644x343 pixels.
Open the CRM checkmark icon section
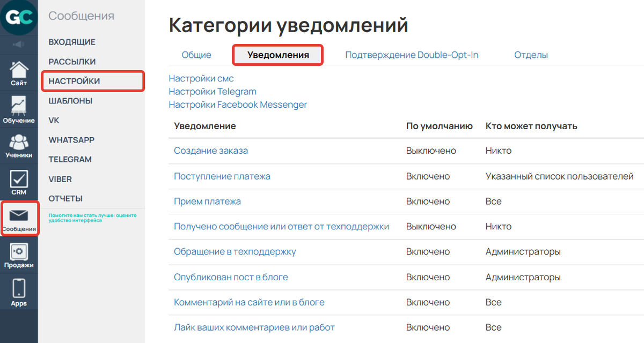coord(19,182)
